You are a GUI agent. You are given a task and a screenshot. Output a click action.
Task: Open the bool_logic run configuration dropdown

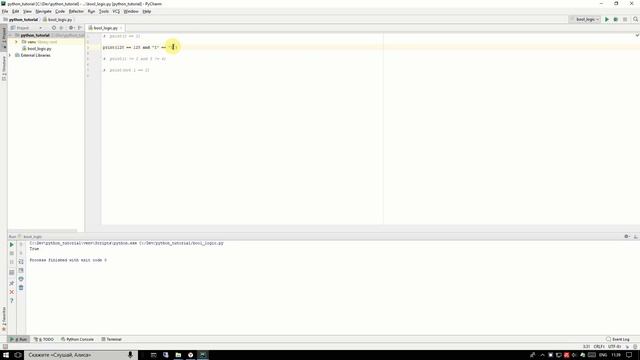tap(585, 19)
